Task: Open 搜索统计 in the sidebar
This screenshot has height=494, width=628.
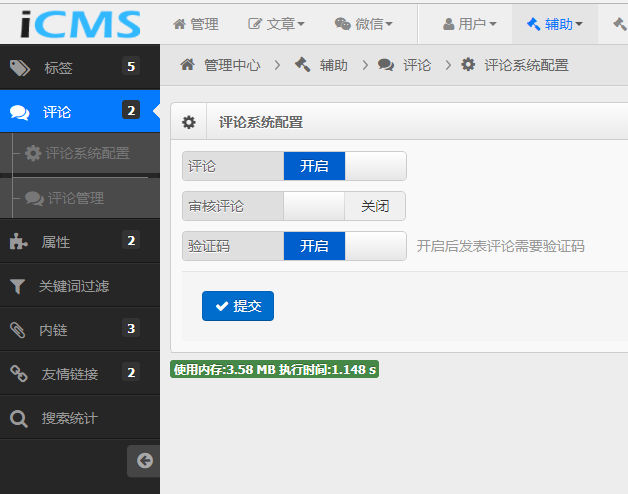Action: (x=80, y=418)
